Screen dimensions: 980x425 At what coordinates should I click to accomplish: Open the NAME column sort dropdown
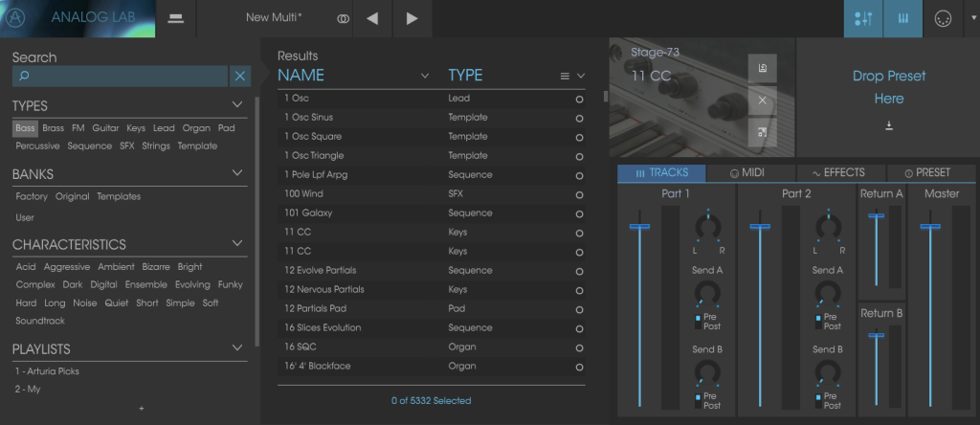pos(425,77)
